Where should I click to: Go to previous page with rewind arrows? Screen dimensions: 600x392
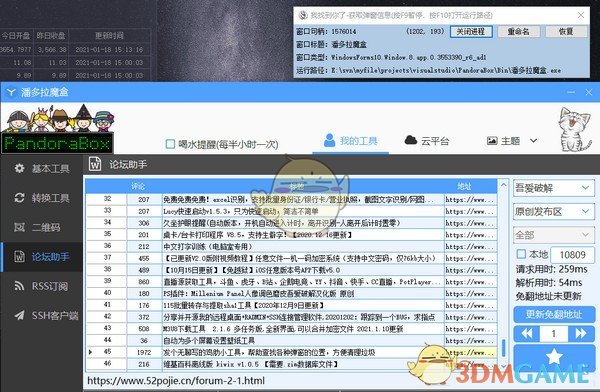(x=527, y=334)
